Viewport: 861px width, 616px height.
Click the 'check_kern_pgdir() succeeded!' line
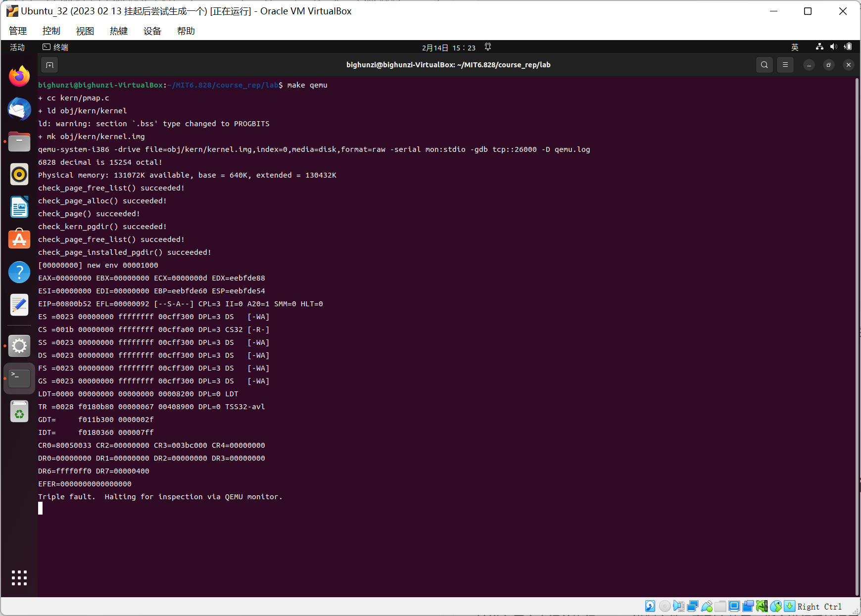(102, 227)
